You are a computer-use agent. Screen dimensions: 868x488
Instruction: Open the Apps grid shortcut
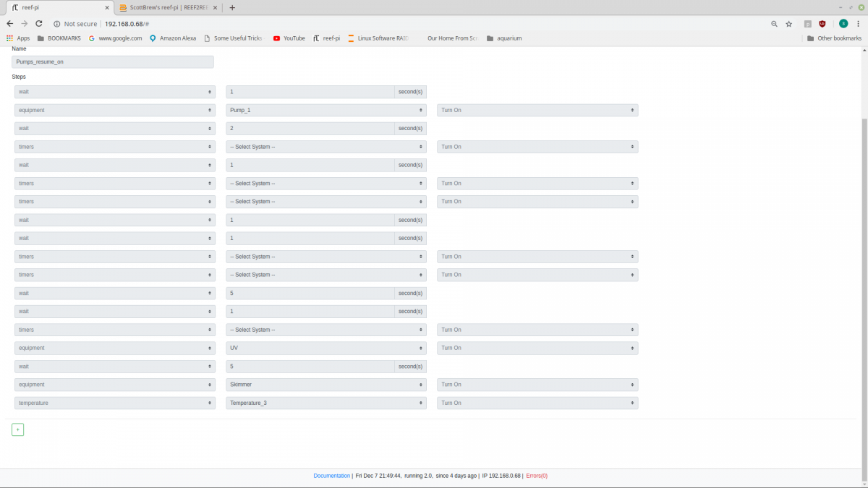coord(18,38)
